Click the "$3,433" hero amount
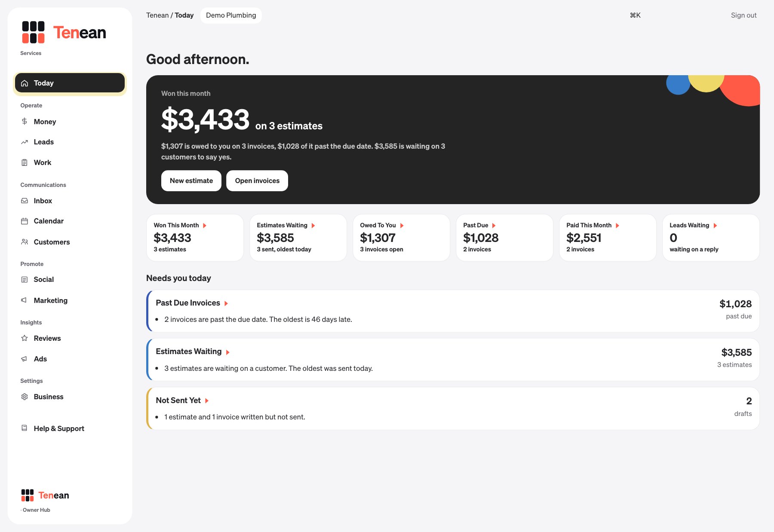Image resolution: width=774 pixels, height=532 pixels. click(205, 119)
